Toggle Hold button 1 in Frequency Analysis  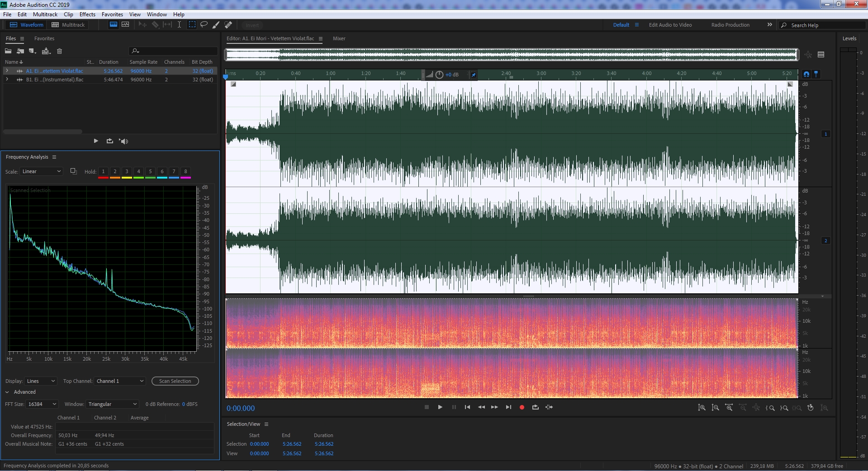(103, 172)
